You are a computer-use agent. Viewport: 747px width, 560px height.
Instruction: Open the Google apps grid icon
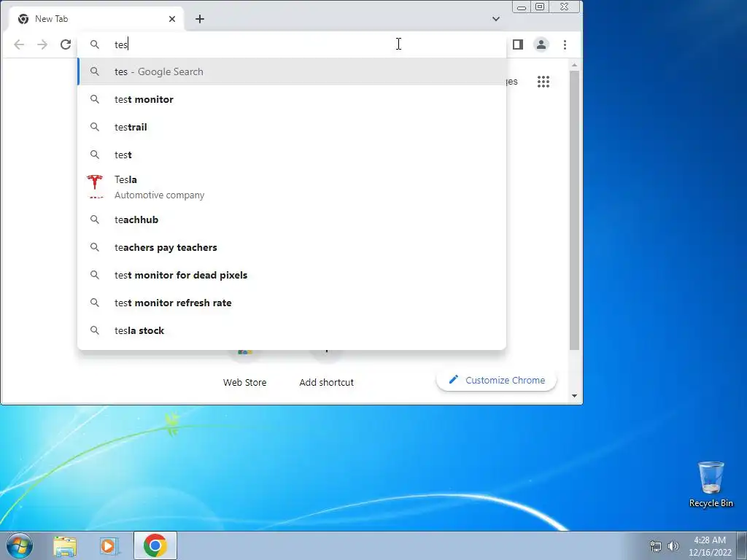click(543, 82)
